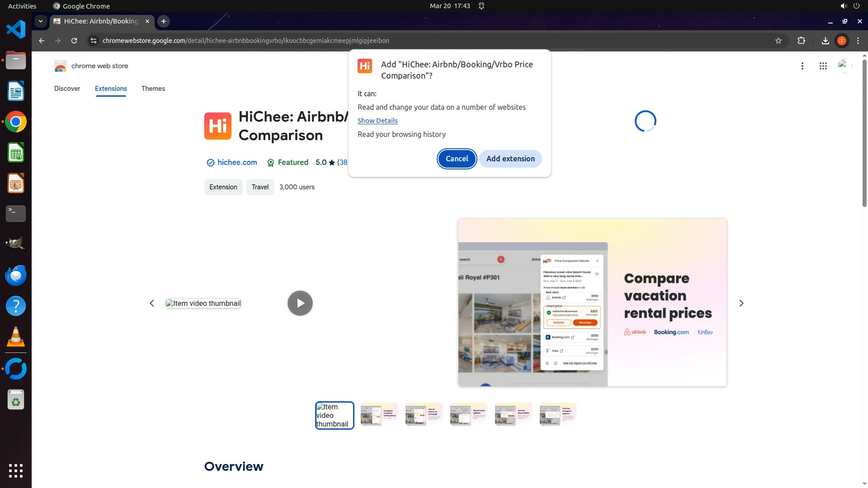
Task: Expand the tab search dropdown arrow
Action: click(x=41, y=21)
